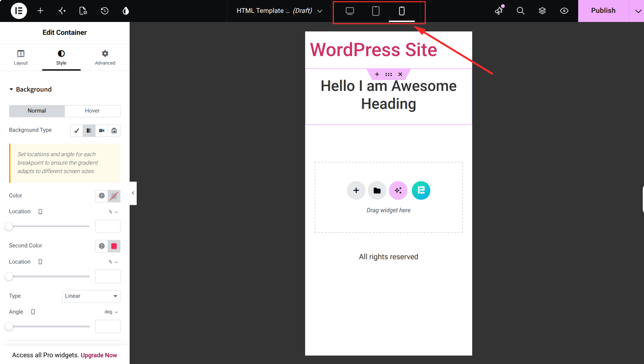Open the Finder search icon

click(x=520, y=11)
